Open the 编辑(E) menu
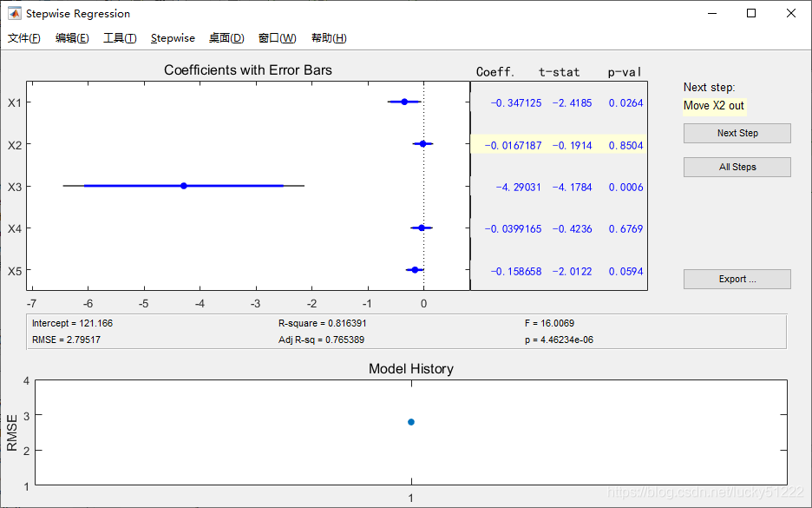 72,38
